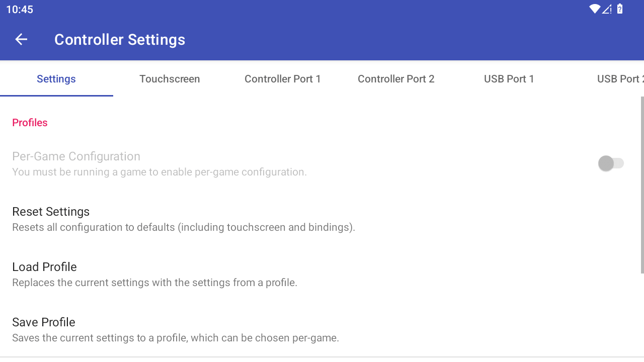Open the Load Profile option
This screenshot has height=362, width=644.
tap(44, 267)
